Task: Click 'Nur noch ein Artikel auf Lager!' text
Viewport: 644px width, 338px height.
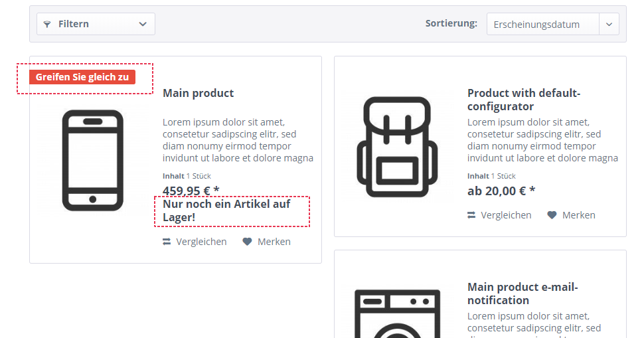Action: (226, 211)
